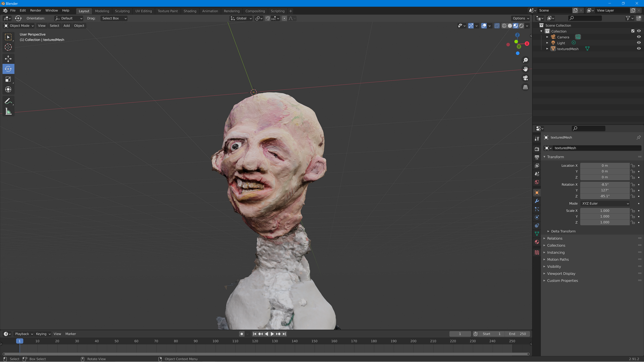Toggle Collection visibility eye
Screen dimensions: 644x362
coord(639,31)
